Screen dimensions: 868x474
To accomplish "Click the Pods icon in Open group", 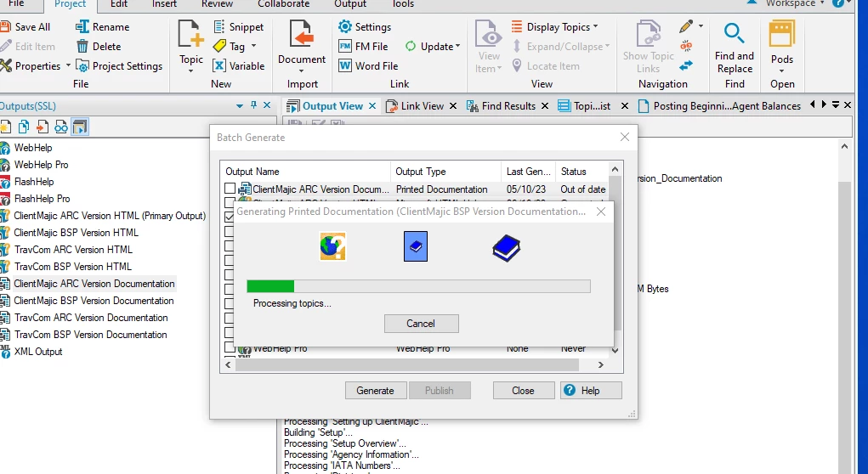I will pos(781,34).
